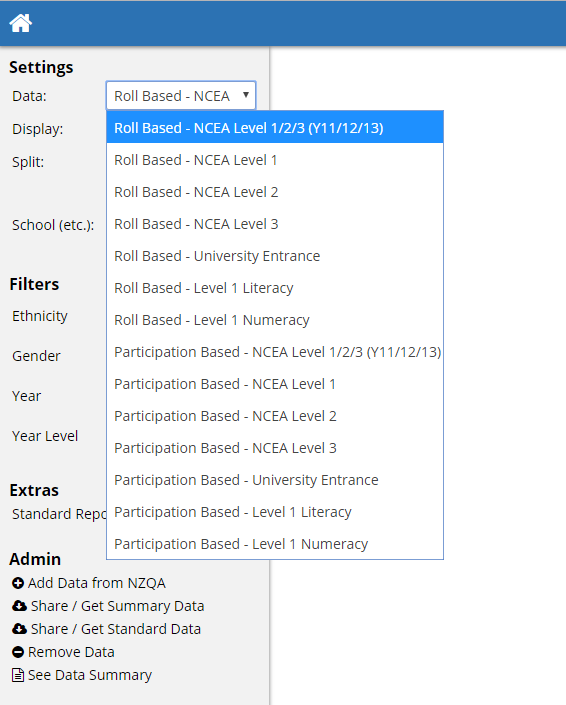Screen dimensions: 566x705
Task: Choose Participation Based - NCEA Level 1
Action: [275, 384]
